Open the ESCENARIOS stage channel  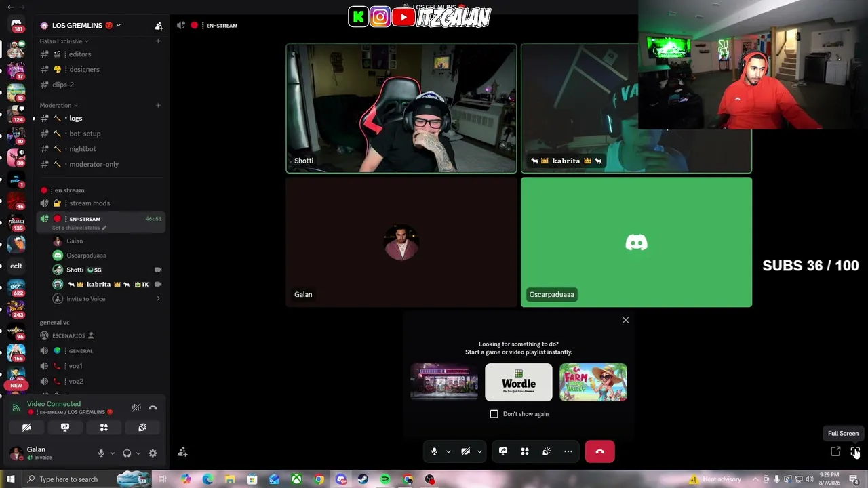[x=100, y=335]
